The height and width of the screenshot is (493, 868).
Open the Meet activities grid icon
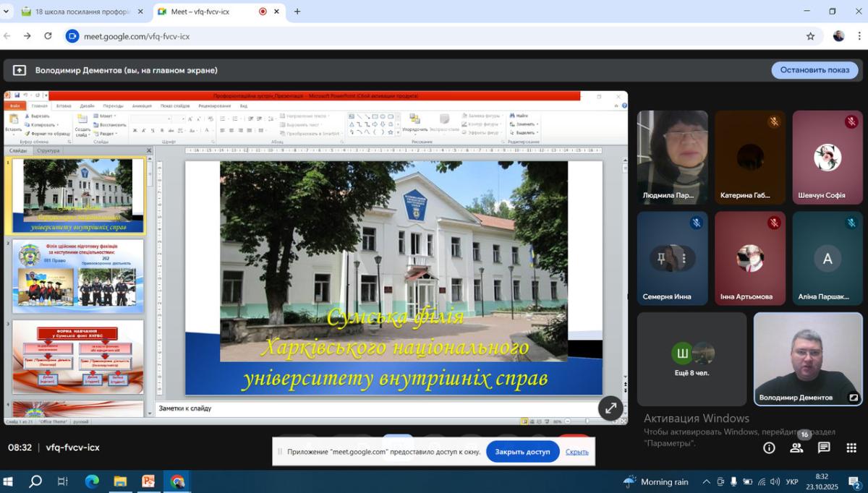[x=851, y=448]
